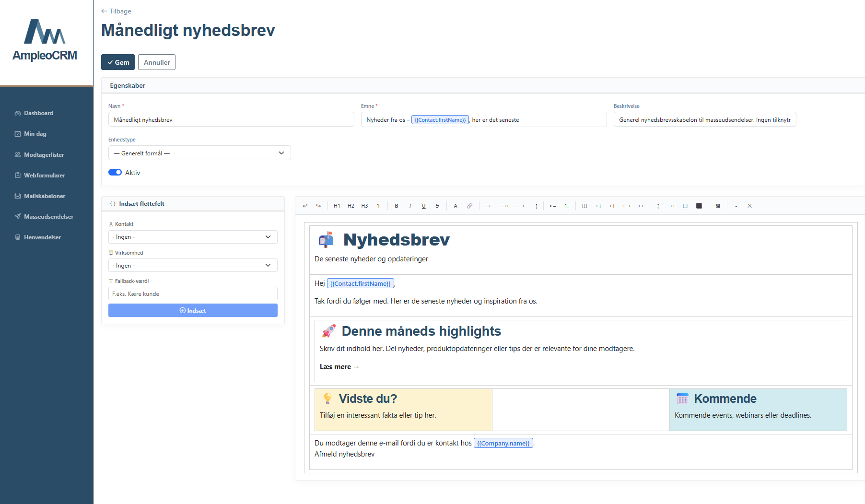Viewport: 865px width, 504px height.
Task: Click the AmpleoCRM logo
Action: click(45, 40)
